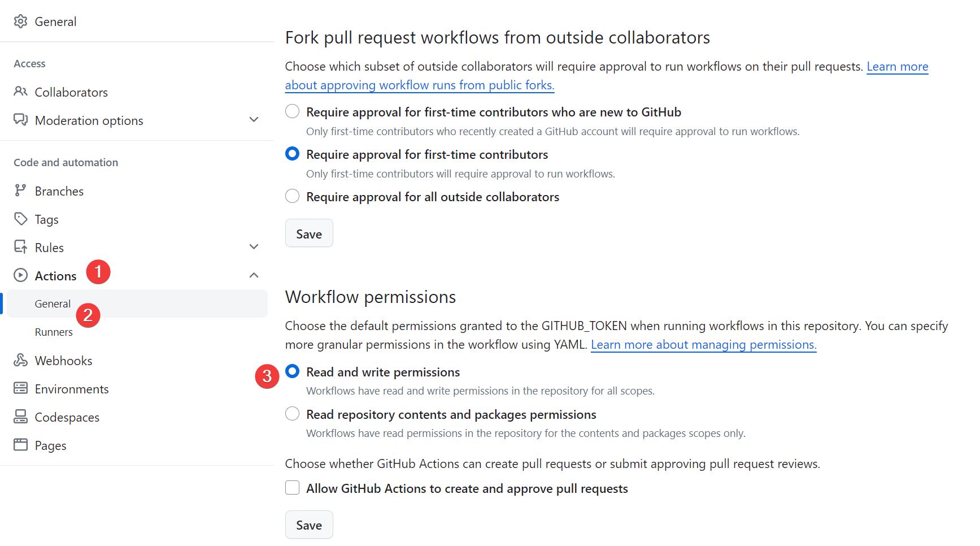Image resolution: width=980 pixels, height=546 pixels.
Task: Click the Environments server icon
Action: 21,388
